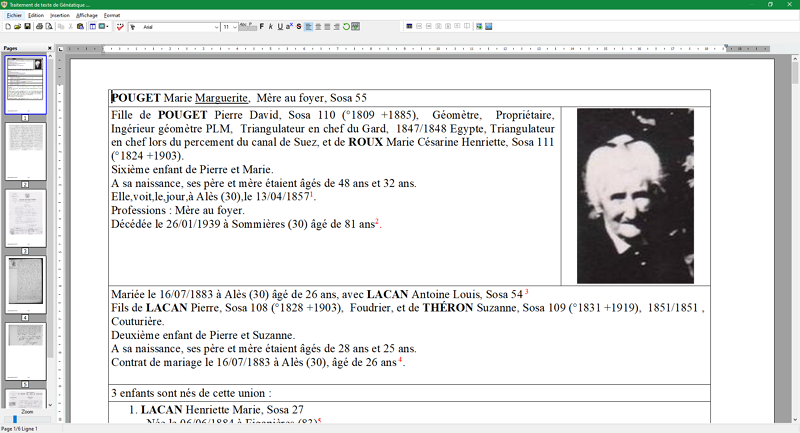Close the Pages panel
Image resolution: width=800 pixels, height=433 pixels.
tap(49, 48)
